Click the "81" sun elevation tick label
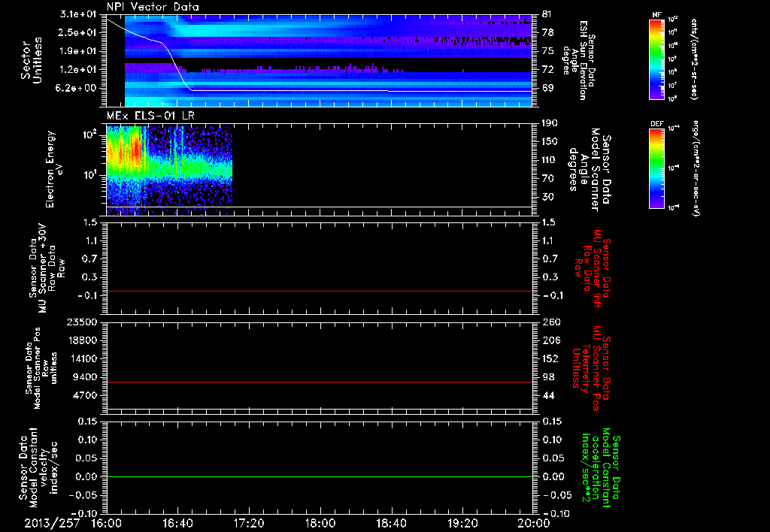 click(x=547, y=14)
